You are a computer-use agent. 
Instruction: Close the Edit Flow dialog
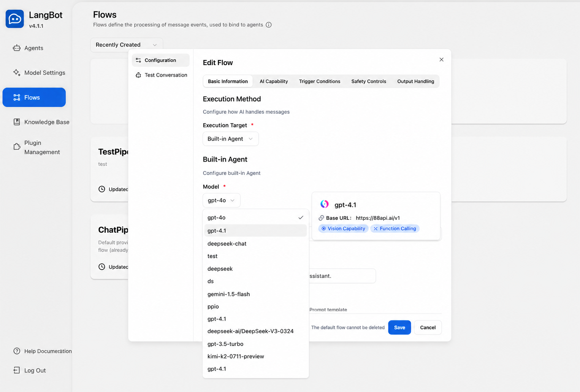pos(441,60)
